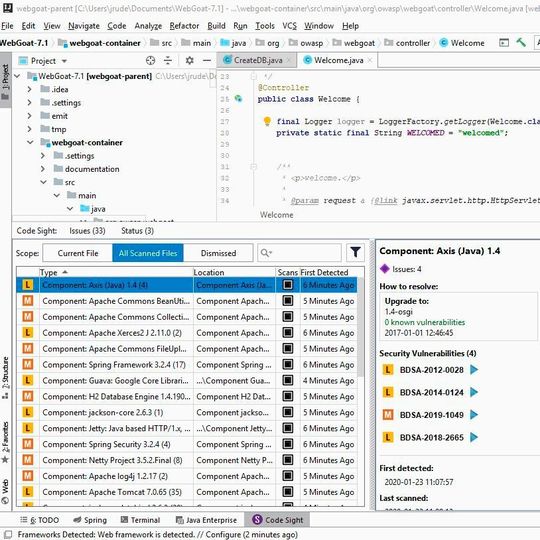Click the issues table vertical scrollbar
Screen dimensions: 540x540
pyautogui.click(x=361, y=327)
